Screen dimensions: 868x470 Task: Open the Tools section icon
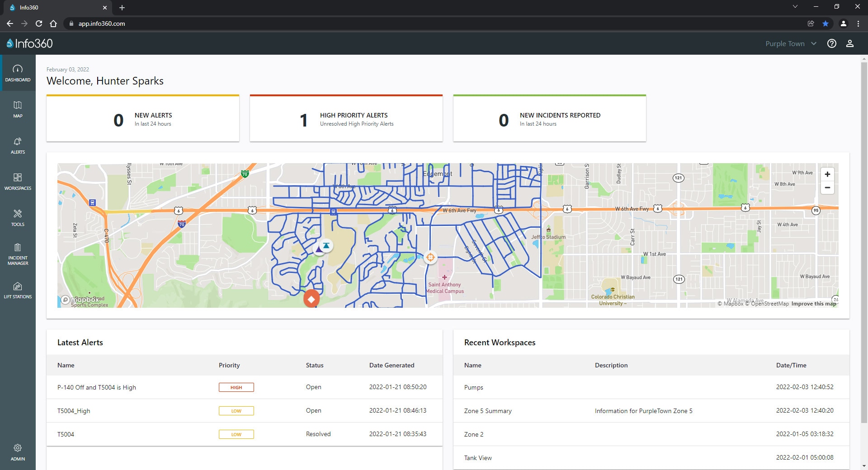click(x=18, y=217)
